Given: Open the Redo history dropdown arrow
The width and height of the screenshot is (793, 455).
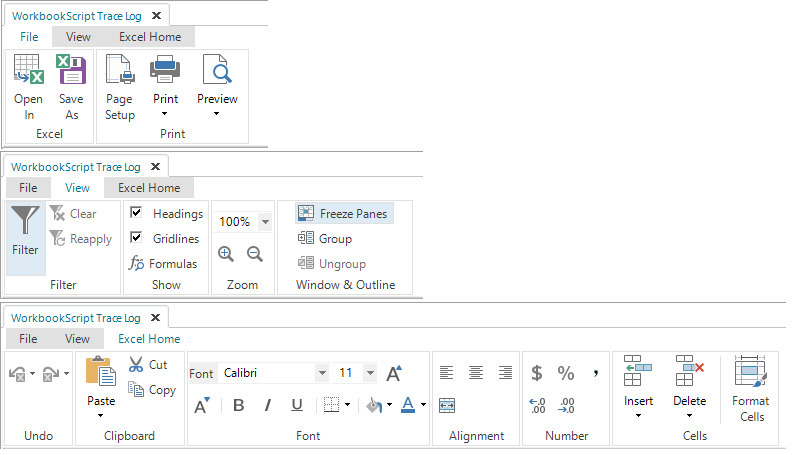Looking at the screenshot, I should coord(66,374).
